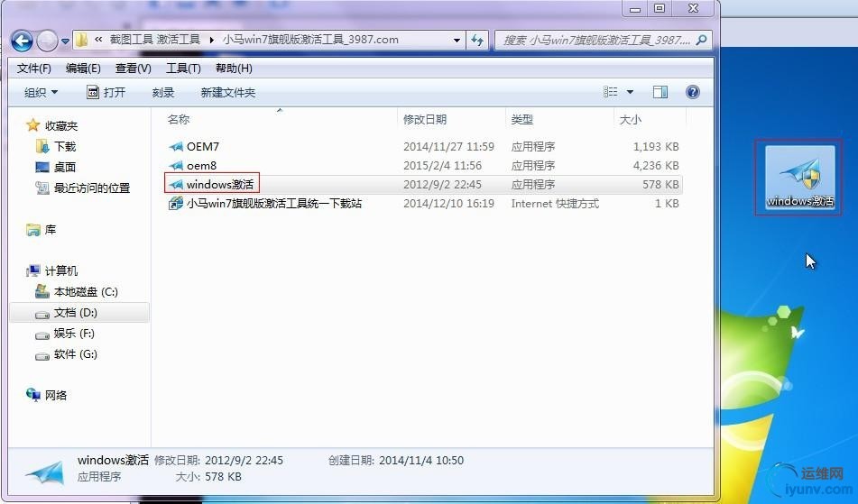
Task: Click the 刻录 toolbar button
Action: pyautogui.click(x=163, y=92)
